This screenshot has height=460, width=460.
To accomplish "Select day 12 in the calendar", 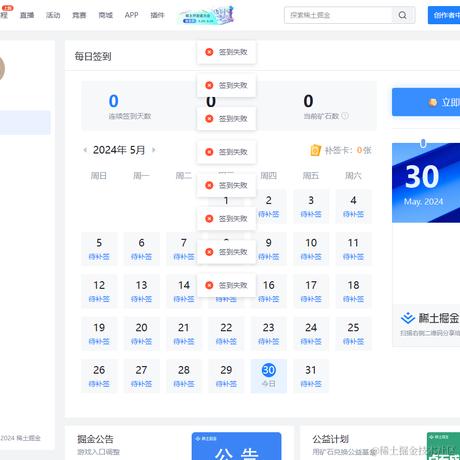I will (x=99, y=291).
